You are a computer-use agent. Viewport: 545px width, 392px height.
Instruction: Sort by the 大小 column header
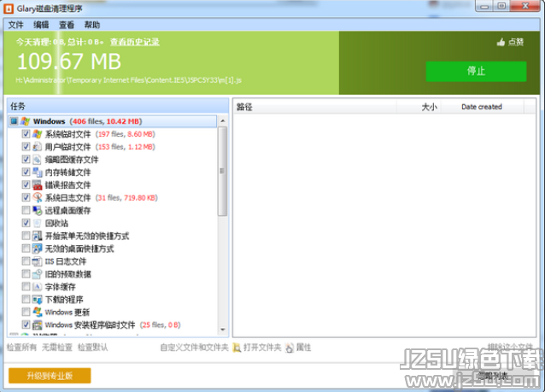point(418,107)
